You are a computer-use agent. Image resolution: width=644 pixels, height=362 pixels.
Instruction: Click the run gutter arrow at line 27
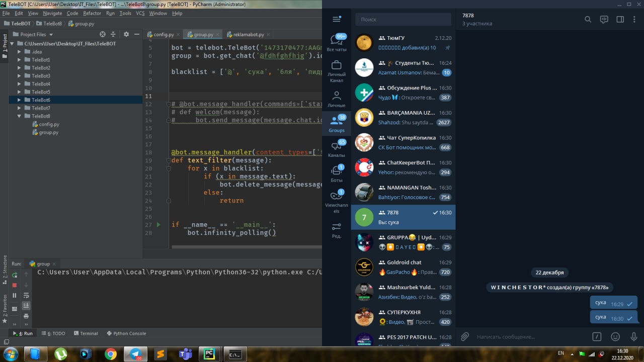(158, 225)
